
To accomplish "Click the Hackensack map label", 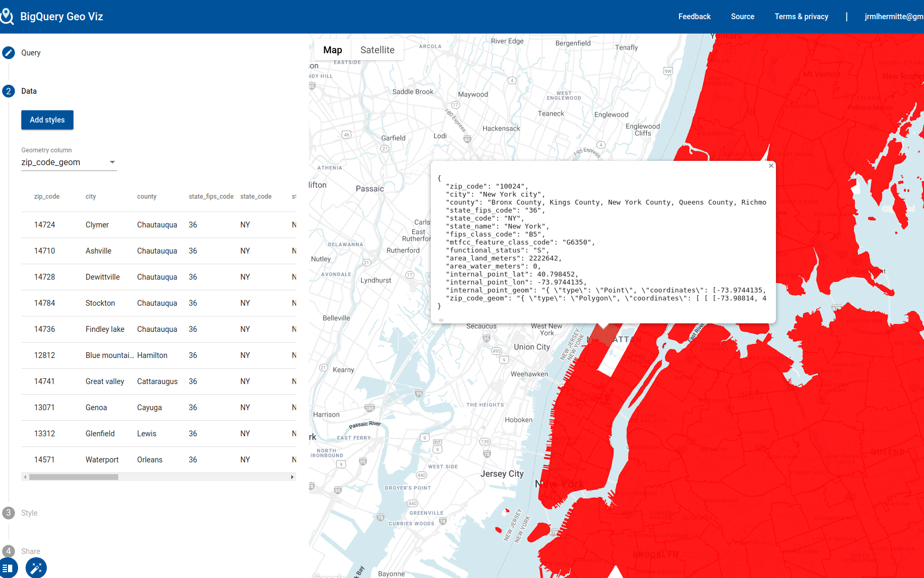I will click(501, 128).
